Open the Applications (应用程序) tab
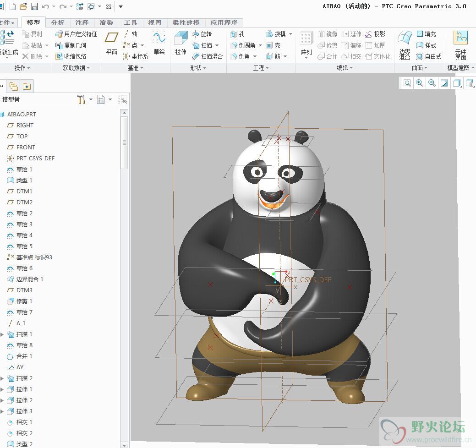476x448 pixels. point(224,23)
